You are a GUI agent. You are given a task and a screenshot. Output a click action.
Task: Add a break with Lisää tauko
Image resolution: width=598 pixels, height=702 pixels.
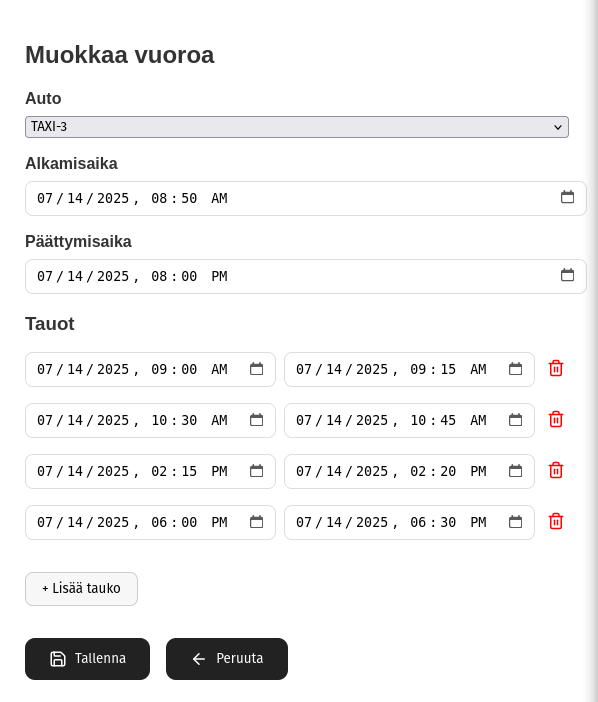(81, 589)
